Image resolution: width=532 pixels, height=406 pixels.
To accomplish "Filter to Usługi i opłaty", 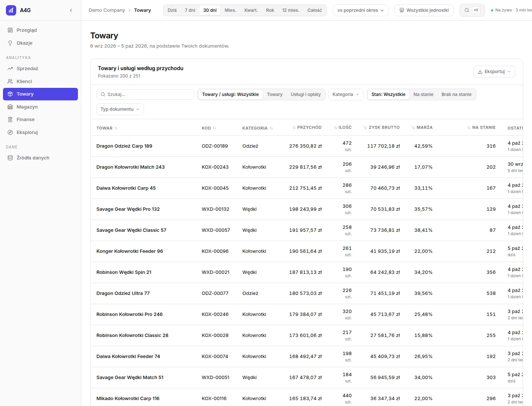I will coord(306,94).
